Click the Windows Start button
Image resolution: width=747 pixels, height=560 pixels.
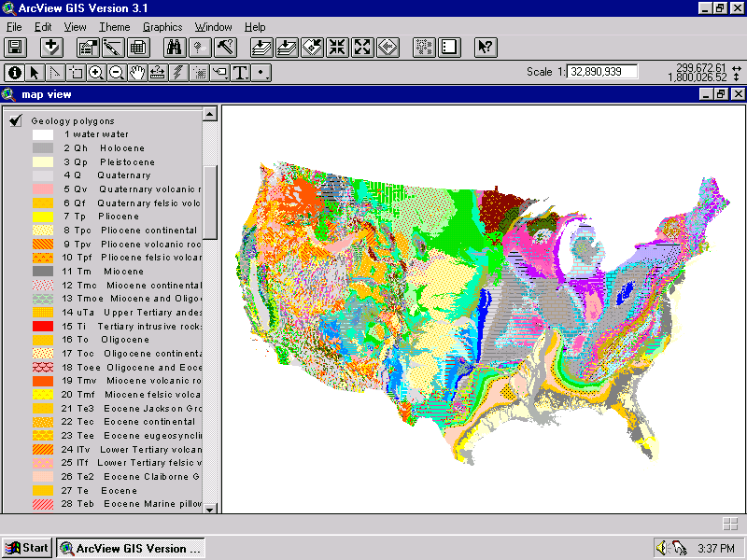[x=27, y=548]
